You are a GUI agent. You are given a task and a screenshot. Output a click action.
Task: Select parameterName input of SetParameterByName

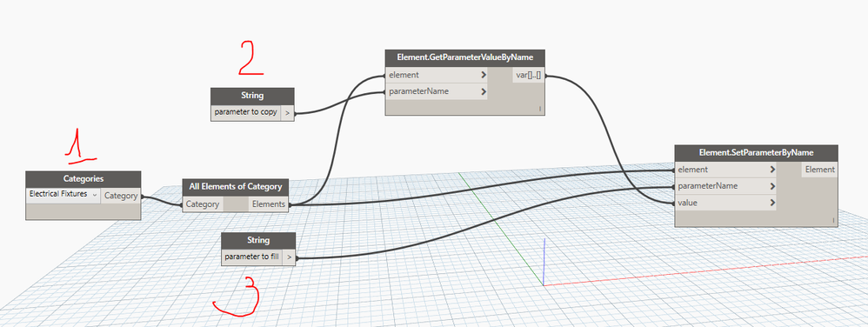click(x=725, y=186)
